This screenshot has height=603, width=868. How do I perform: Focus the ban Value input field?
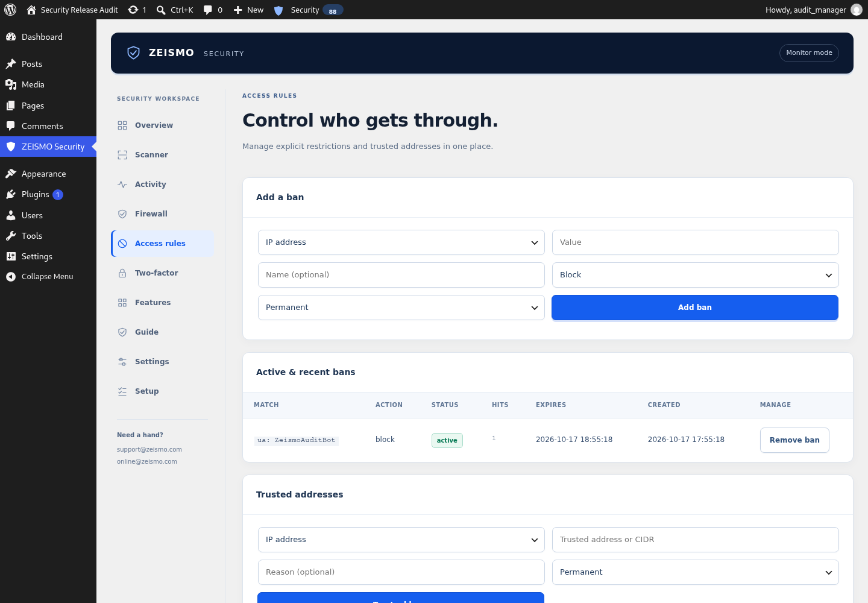pos(695,242)
